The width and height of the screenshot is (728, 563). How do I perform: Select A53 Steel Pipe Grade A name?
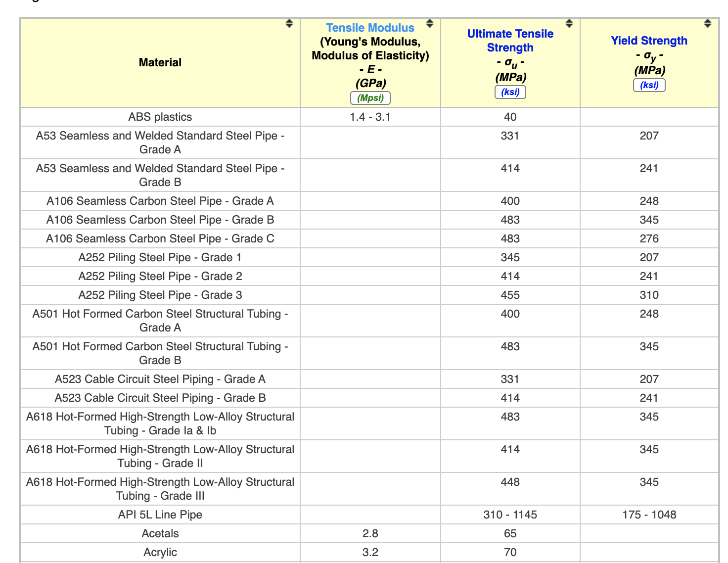[160, 142]
